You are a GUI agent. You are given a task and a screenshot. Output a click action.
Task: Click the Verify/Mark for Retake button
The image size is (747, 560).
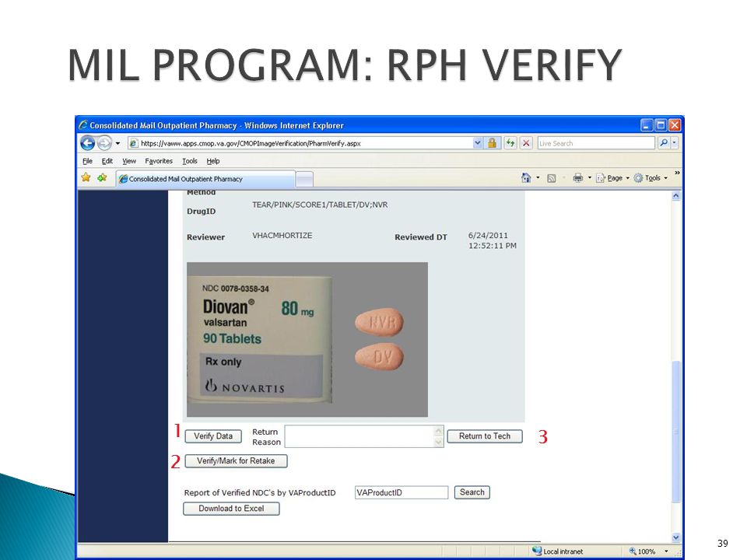pos(236,461)
